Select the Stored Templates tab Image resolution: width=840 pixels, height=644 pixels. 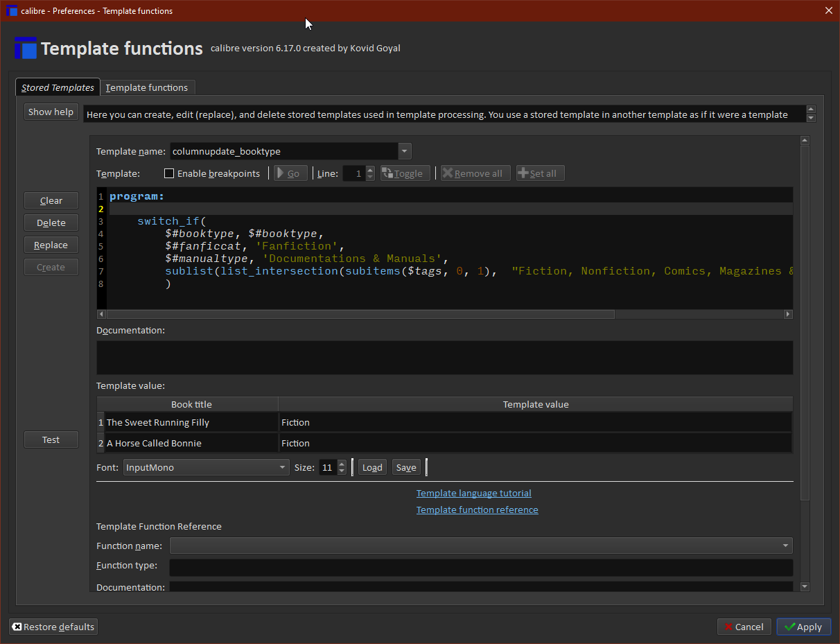tap(58, 87)
